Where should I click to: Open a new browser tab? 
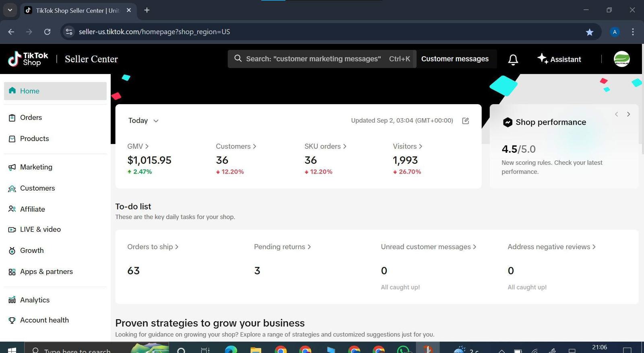147,10
